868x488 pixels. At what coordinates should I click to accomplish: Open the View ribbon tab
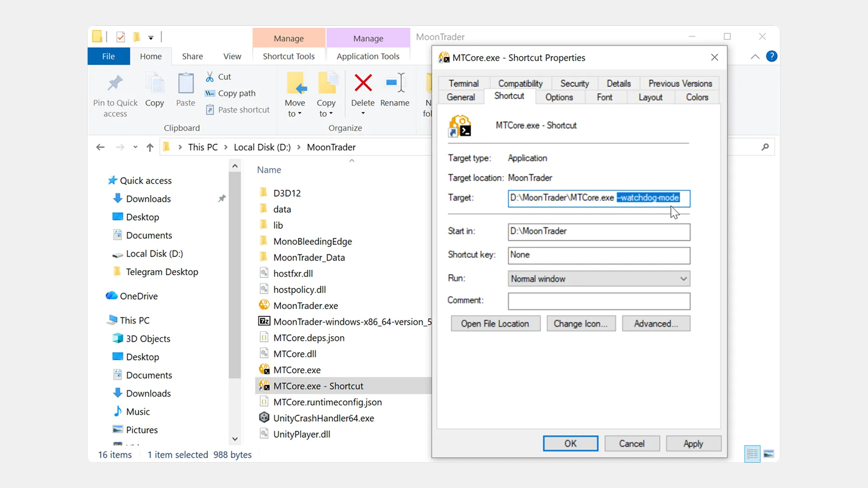click(x=232, y=56)
